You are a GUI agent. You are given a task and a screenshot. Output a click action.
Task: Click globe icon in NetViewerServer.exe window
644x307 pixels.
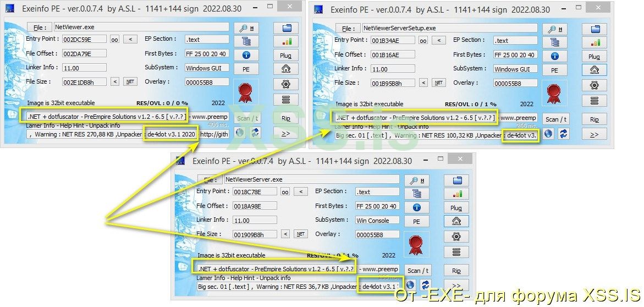[410, 285]
